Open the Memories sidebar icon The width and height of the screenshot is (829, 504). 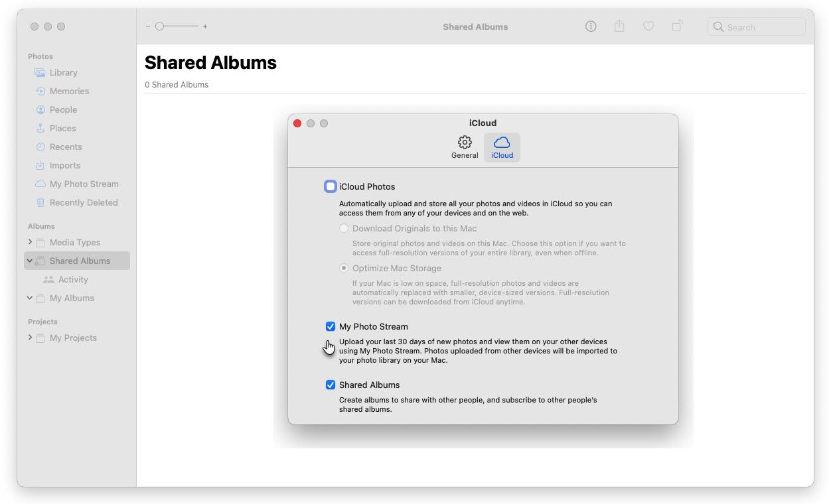click(40, 92)
